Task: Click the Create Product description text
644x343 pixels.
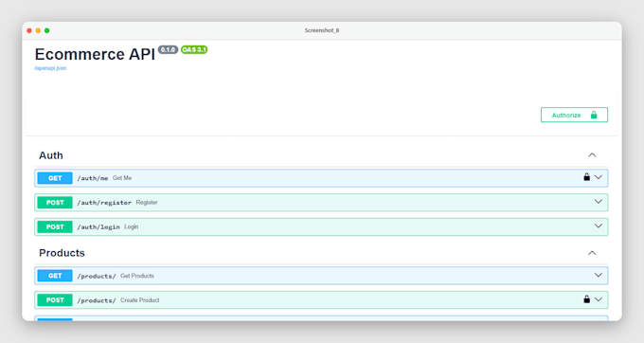Action: click(139, 300)
